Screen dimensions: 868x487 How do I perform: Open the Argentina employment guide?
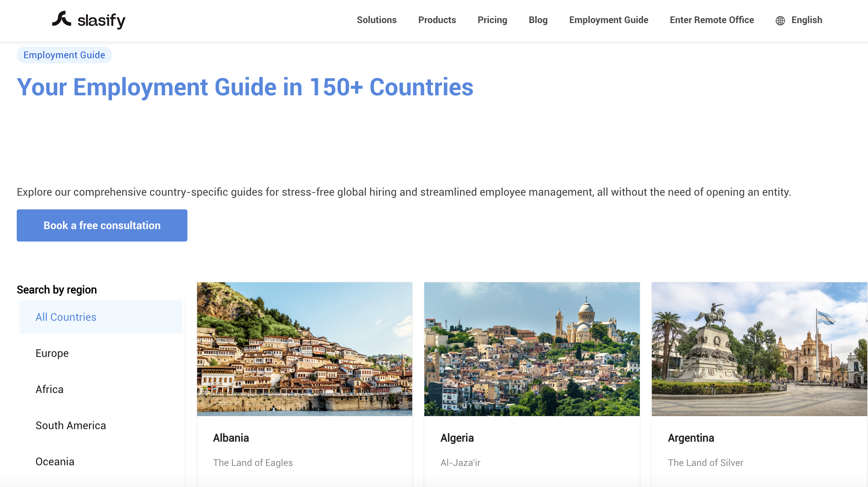(x=690, y=438)
